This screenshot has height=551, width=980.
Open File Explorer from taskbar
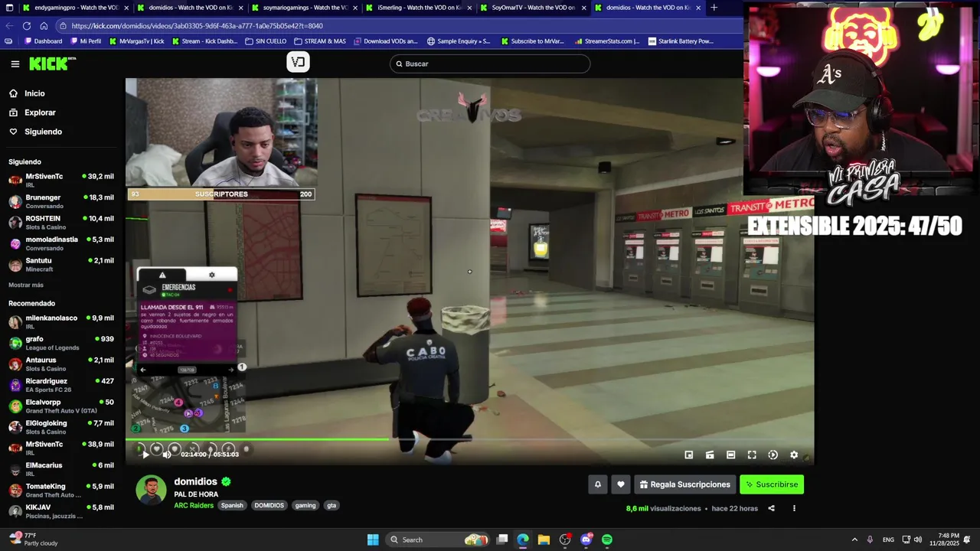pyautogui.click(x=544, y=540)
